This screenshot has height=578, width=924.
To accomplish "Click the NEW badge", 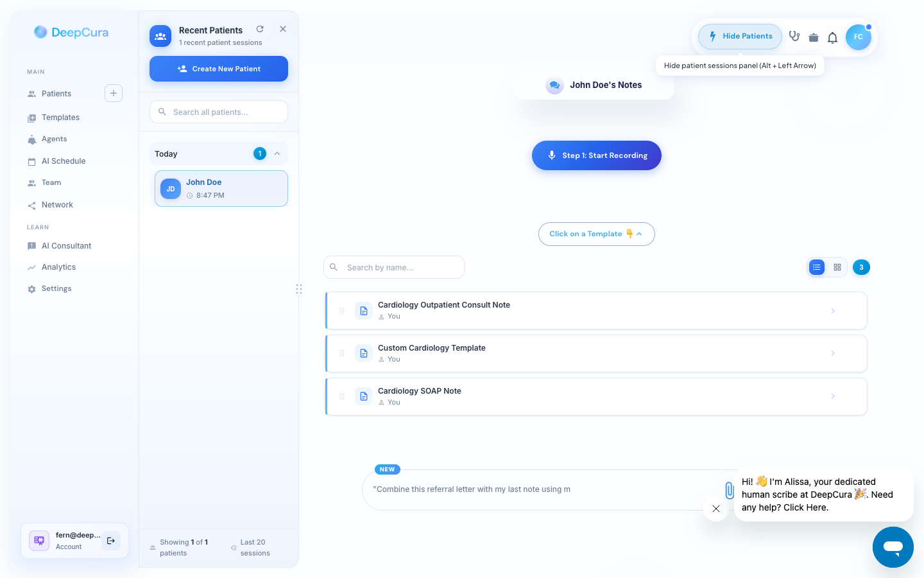I will (x=388, y=469).
